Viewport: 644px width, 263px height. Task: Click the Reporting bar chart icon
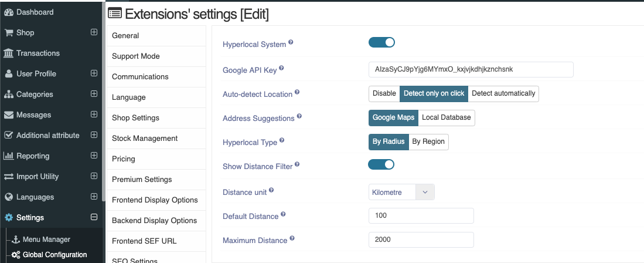click(x=9, y=156)
